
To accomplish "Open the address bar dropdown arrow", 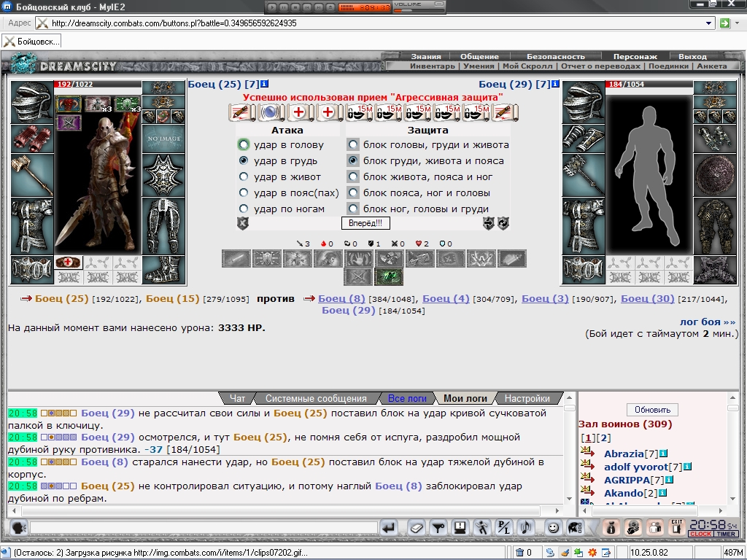I will click(708, 23).
